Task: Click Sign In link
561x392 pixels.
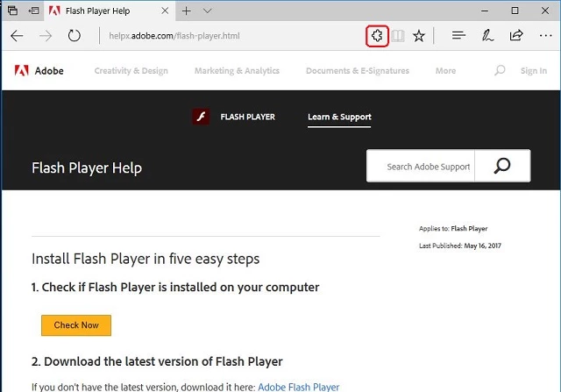Action: (534, 71)
